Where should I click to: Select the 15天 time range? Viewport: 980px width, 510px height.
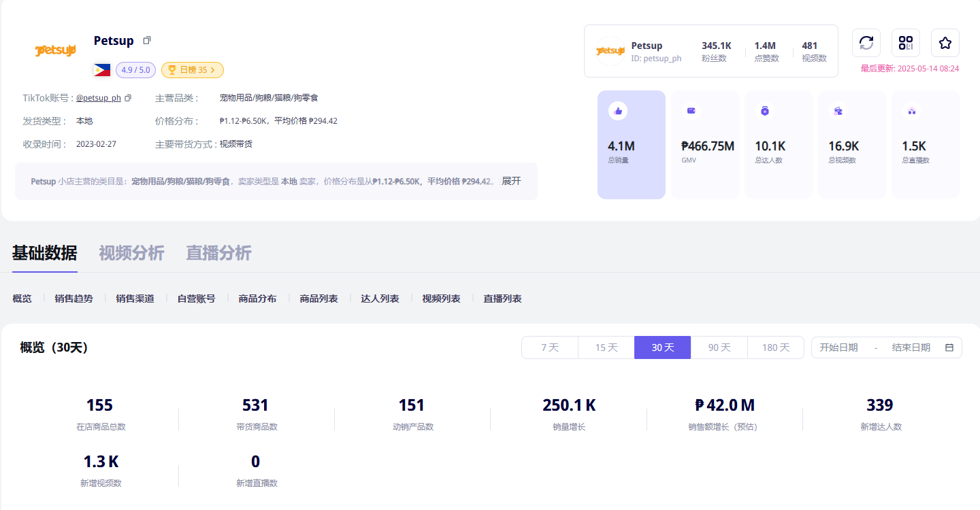(606, 347)
